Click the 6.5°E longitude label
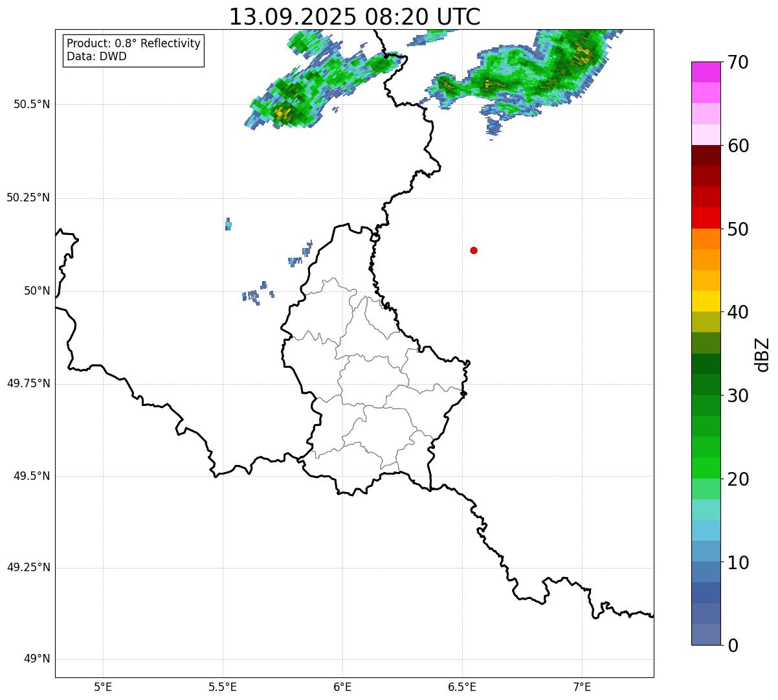The image size is (778, 700). tap(462, 686)
